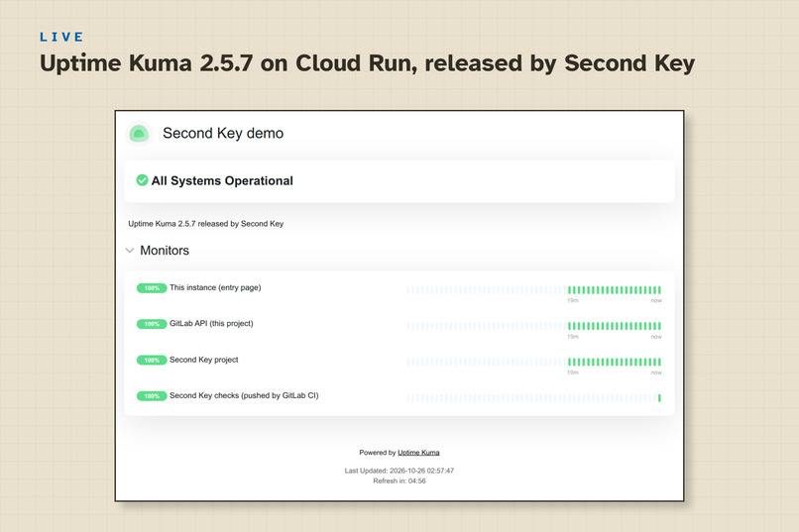Select 'GitLab API (this project)' monitor name
799x532 pixels.
click(x=211, y=323)
